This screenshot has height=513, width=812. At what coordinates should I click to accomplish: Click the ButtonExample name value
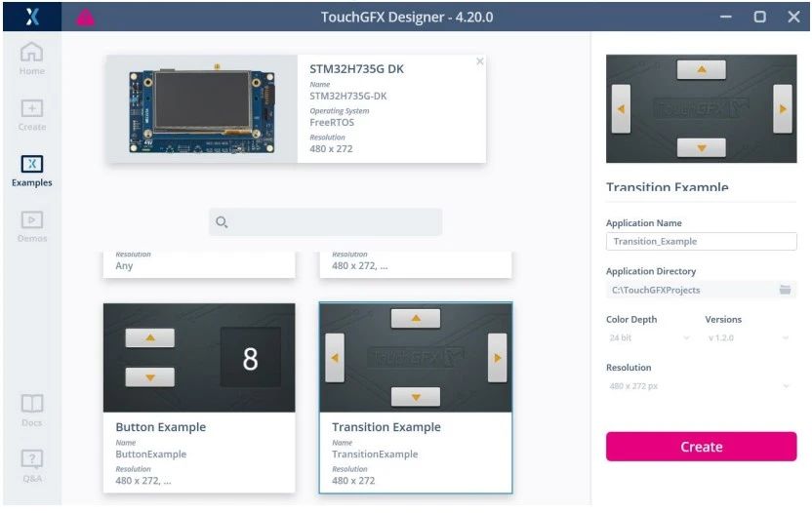coord(150,454)
